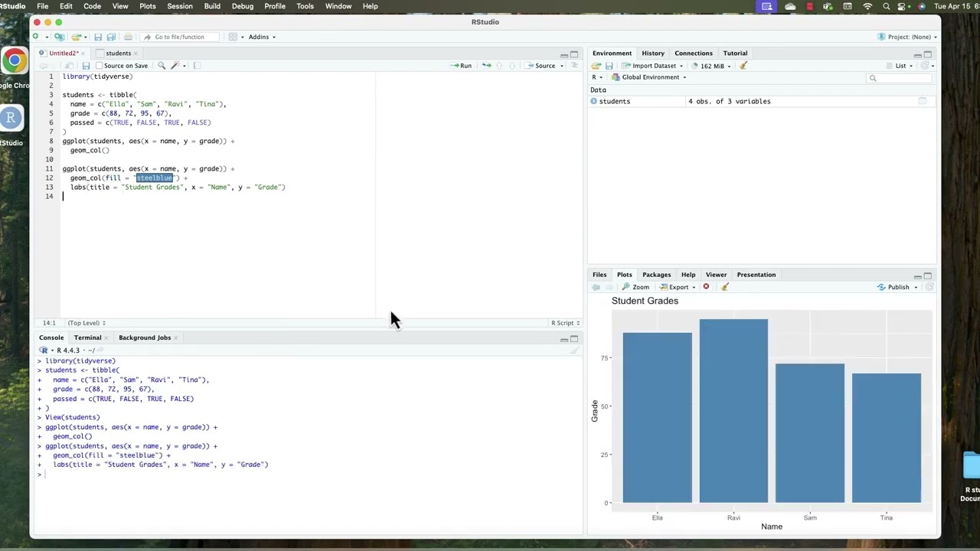Viewport: 980px width, 551px height.
Task: Open the Import Dataset dropdown
Action: coord(652,66)
